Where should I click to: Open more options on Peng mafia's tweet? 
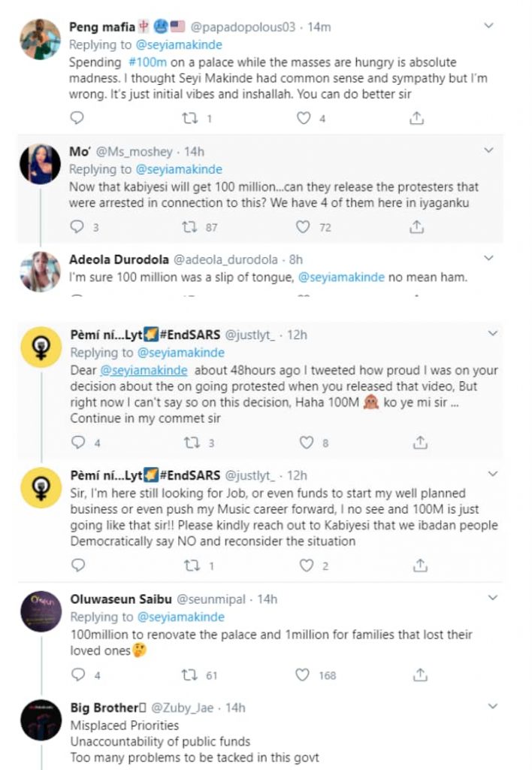[489, 26]
